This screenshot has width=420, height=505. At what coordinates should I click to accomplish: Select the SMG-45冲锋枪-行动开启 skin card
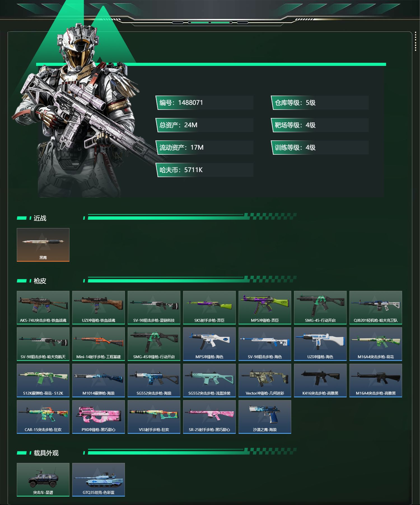click(x=154, y=344)
